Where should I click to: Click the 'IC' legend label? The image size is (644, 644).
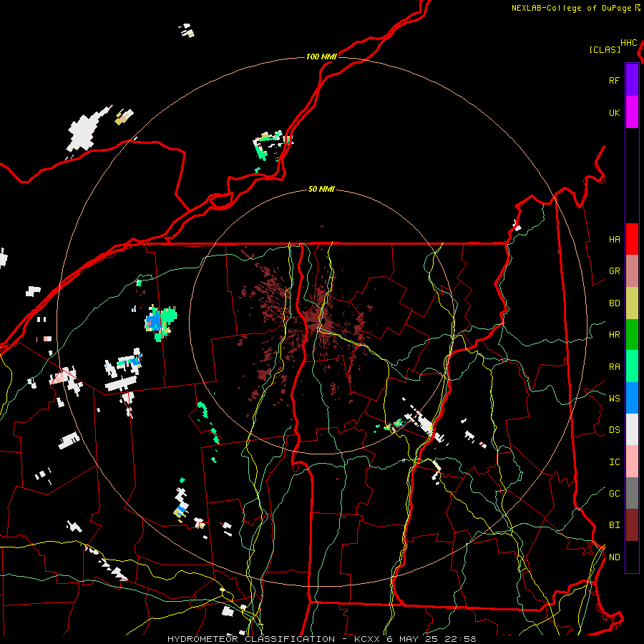click(614, 462)
